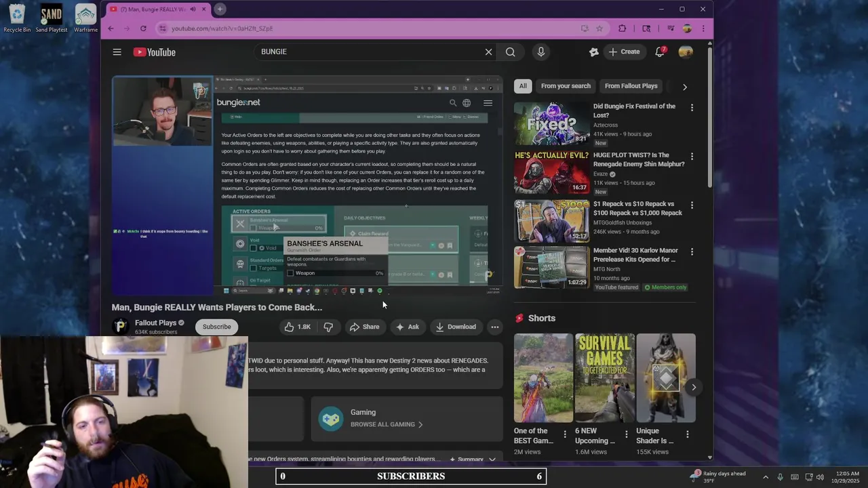Screen dimensions: 868x488
Task: Share the video
Action: (364, 327)
